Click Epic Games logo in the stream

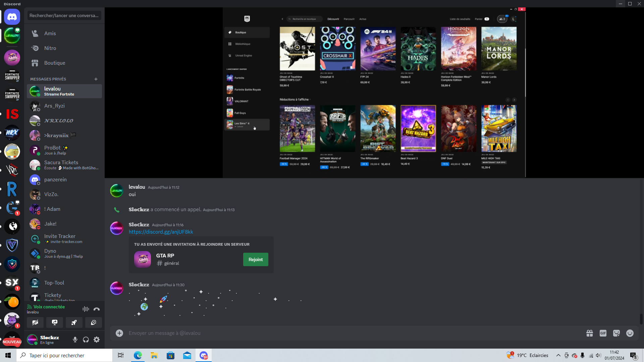pos(247,19)
